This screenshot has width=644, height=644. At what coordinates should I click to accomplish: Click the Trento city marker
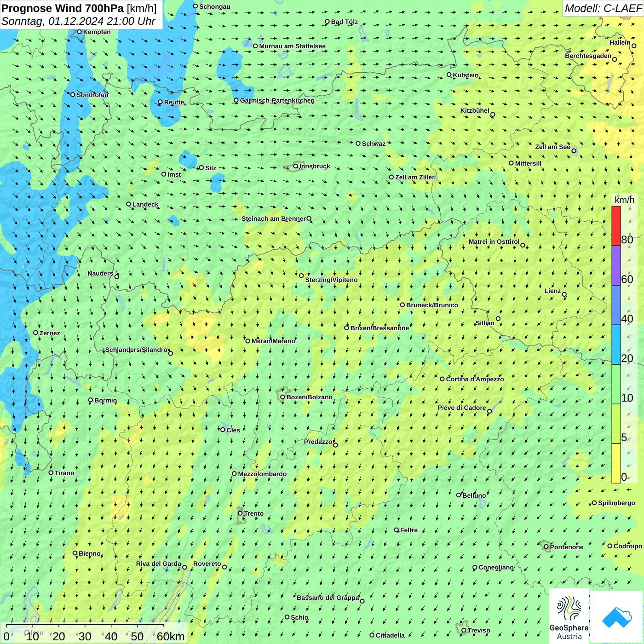[x=240, y=513]
